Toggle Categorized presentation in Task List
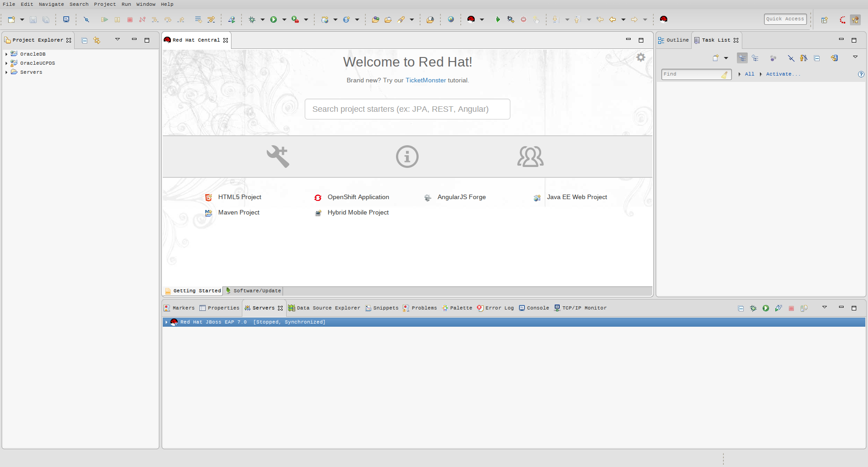 pos(742,58)
